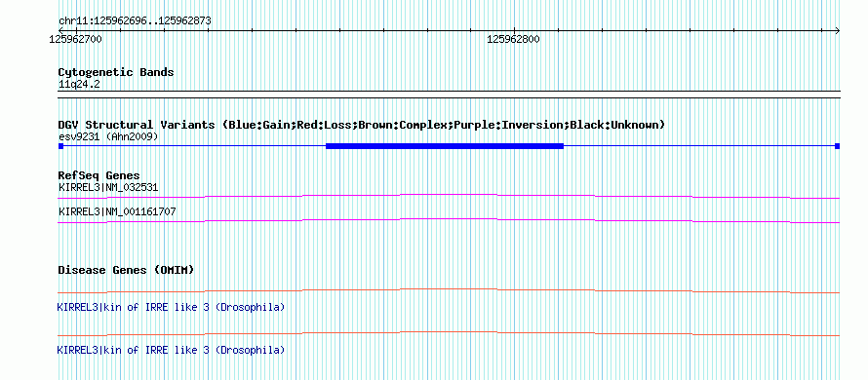Select the Disease Genes (OMIM) track title

click(126, 270)
